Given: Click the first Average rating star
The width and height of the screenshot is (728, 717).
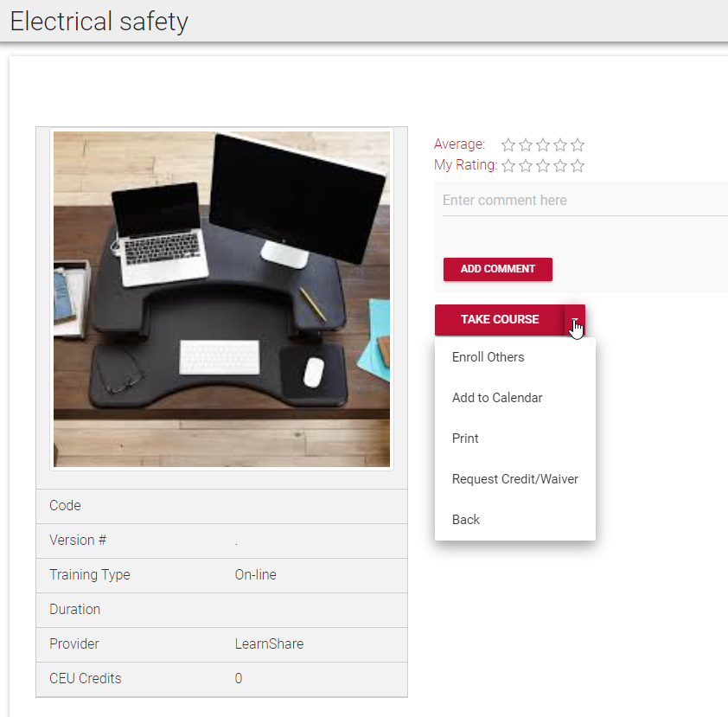Looking at the screenshot, I should tap(508, 145).
